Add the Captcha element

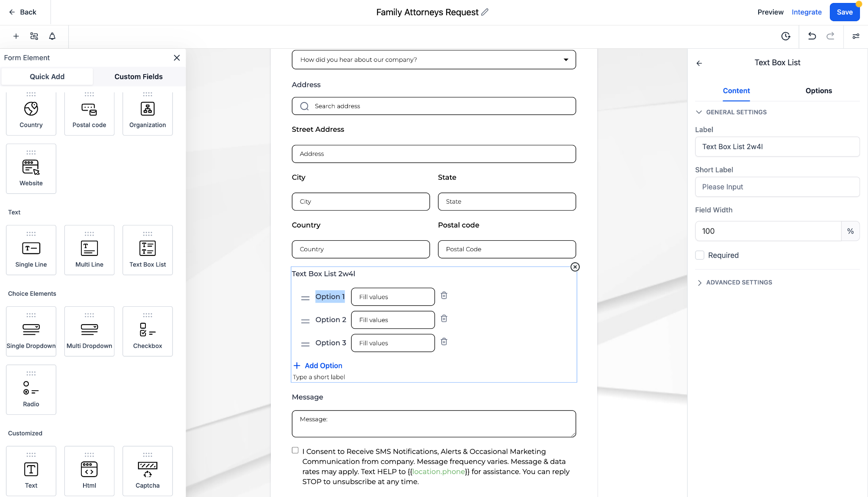(x=147, y=471)
